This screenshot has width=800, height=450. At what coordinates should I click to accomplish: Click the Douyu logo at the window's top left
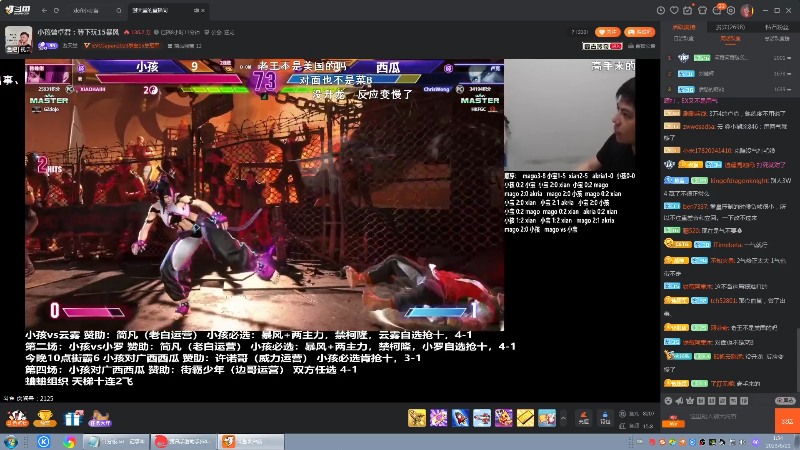[17, 10]
